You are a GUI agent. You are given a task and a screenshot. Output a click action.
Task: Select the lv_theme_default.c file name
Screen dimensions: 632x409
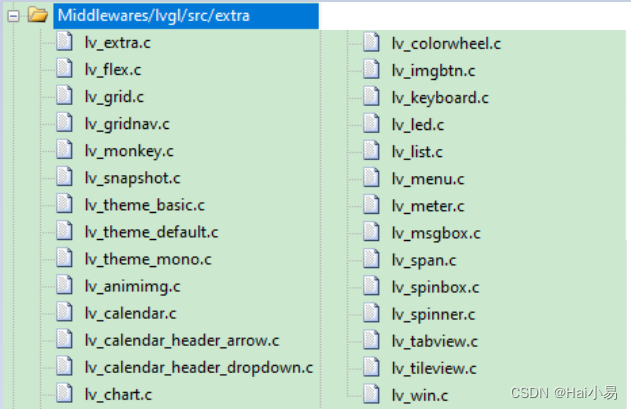[x=151, y=232]
